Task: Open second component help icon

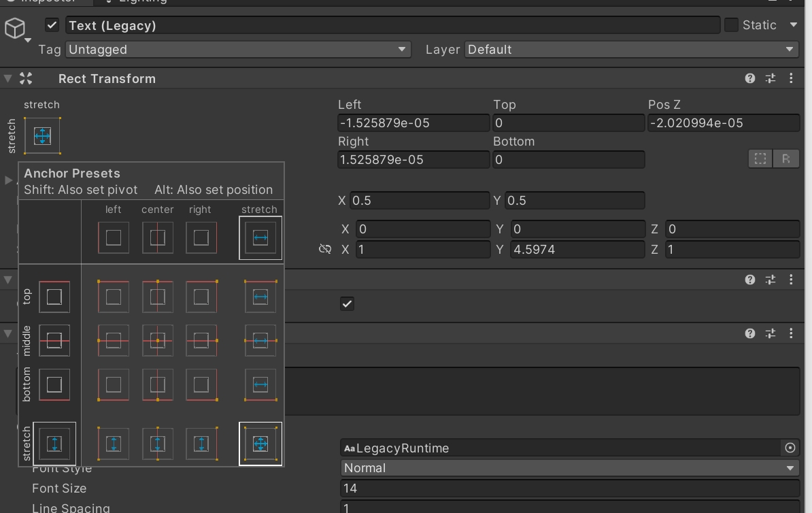Action: click(750, 280)
